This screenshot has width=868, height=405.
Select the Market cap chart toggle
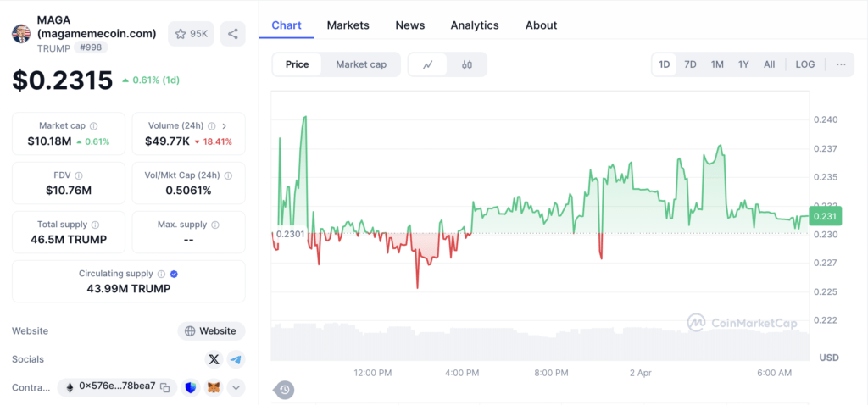click(361, 64)
